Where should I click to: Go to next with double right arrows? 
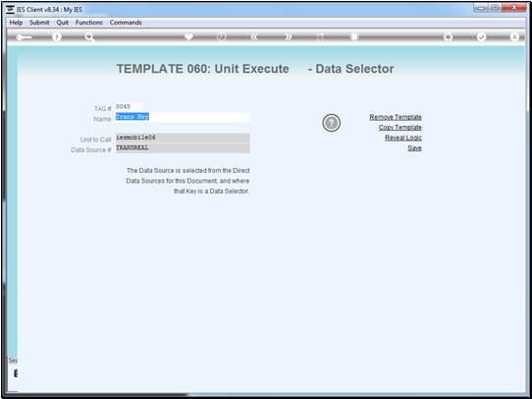tap(288, 37)
